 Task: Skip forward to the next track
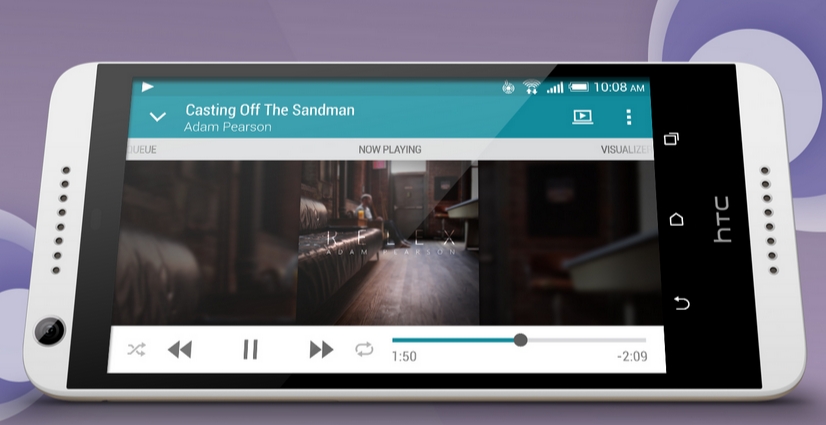point(321,350)
